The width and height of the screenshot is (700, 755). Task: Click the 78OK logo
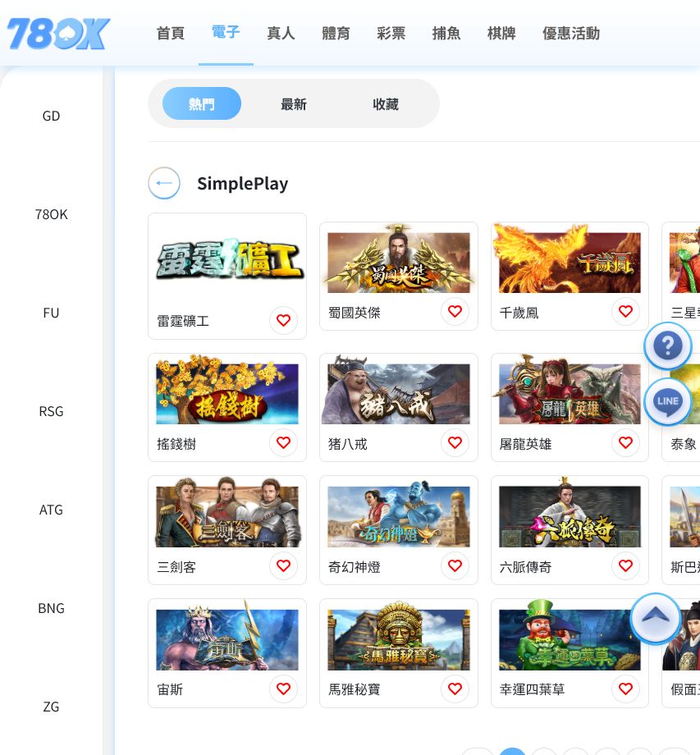pos(59,34)
